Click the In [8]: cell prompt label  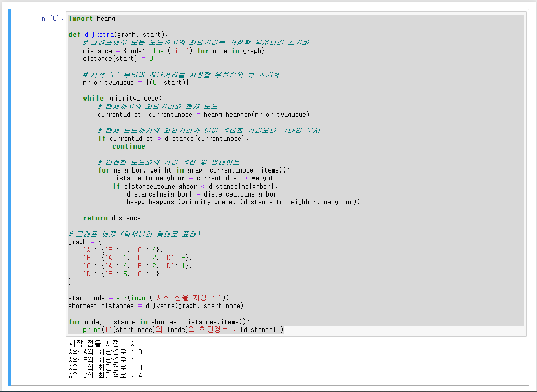tap(51, 18)
